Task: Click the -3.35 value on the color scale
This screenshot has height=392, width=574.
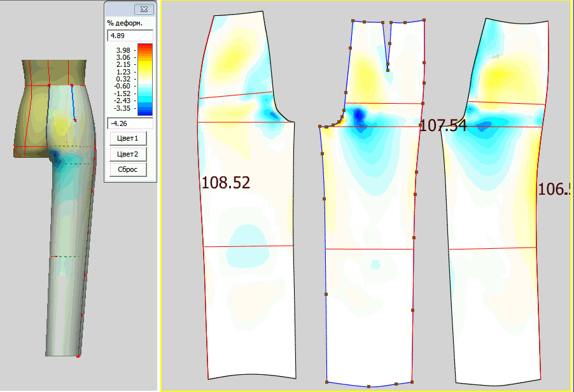Action: (x=122, y=108)
